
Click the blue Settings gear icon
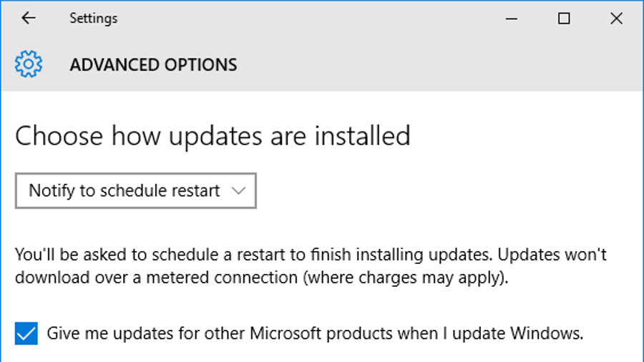[x=29, y=64]
